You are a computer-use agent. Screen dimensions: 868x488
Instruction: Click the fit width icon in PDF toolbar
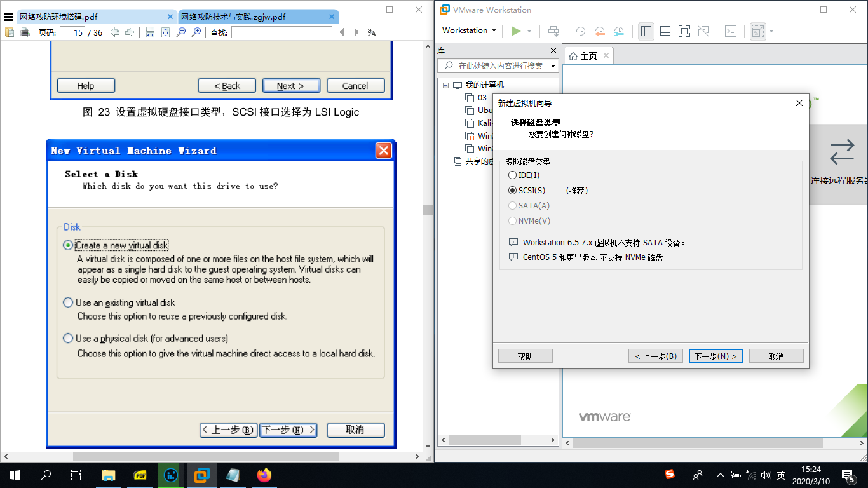pos(150,32)
